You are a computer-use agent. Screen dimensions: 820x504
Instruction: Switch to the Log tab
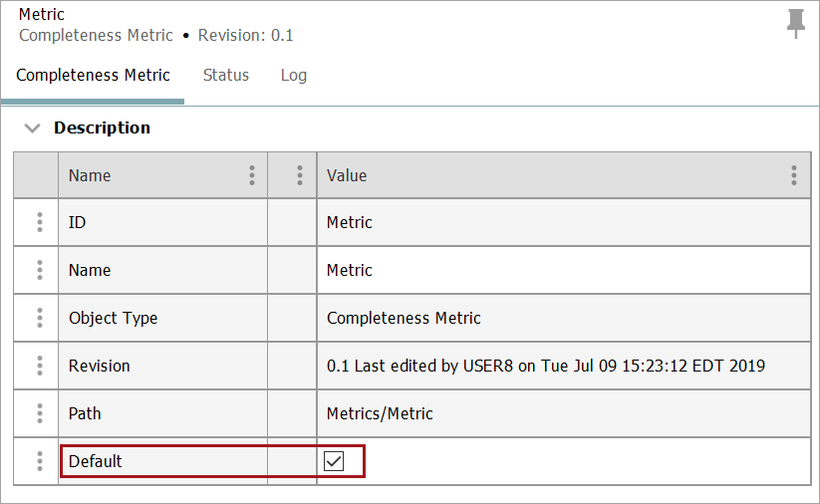click(x=294, y=76)
